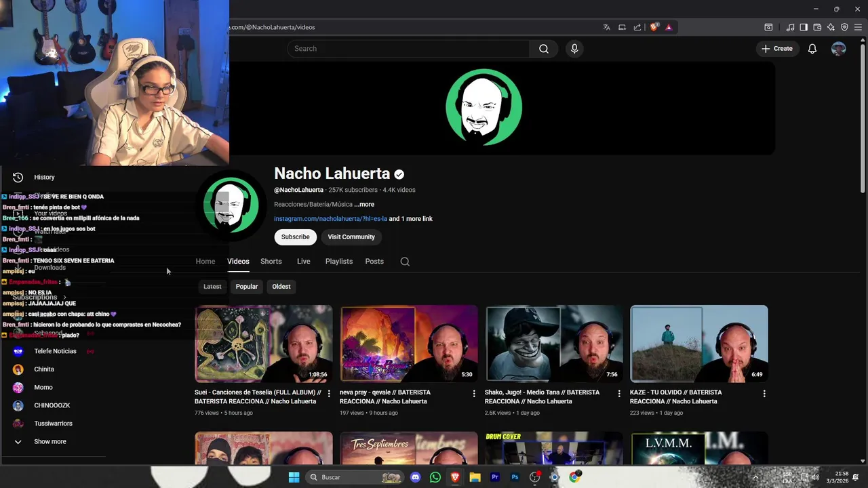Click the Create button
The width and height of the screenshot is (868, 488).
pyautogui.click(x=776, y=49)
